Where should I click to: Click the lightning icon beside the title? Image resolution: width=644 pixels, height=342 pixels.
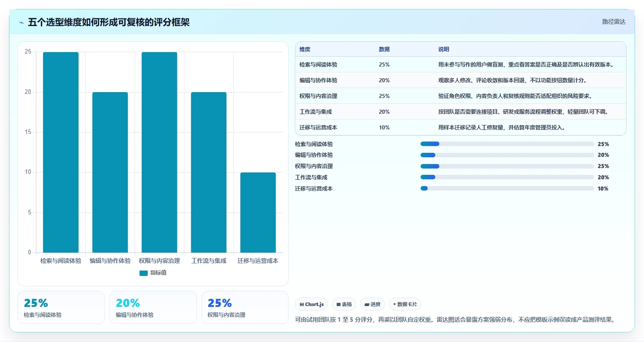(22, 22)
